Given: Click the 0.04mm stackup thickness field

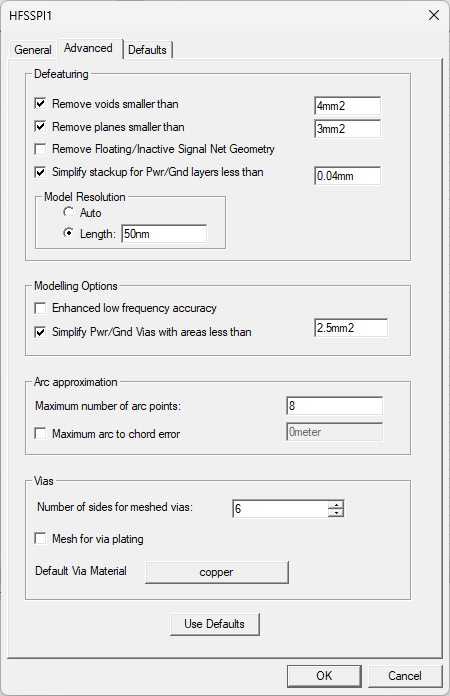Looking at the screenshot, I should [347, 176].
